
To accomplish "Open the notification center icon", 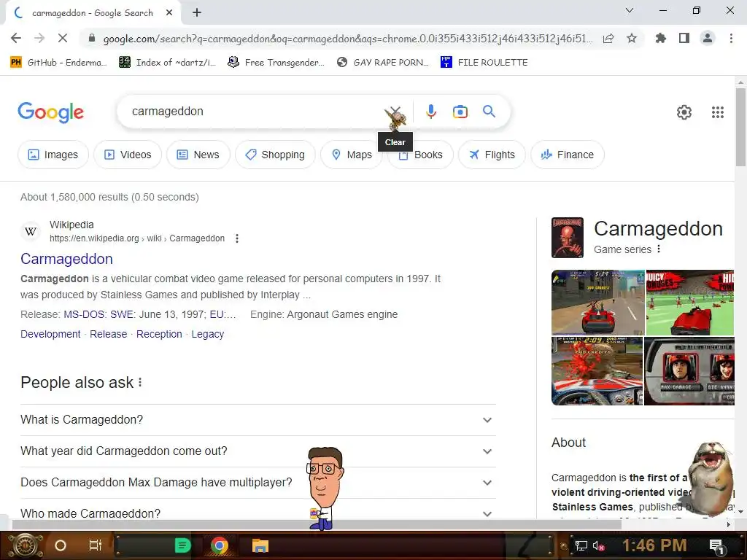I will pos(716,546).
